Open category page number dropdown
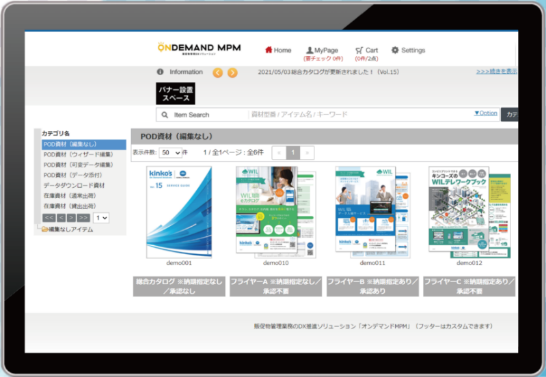Image resolution: width=546 pixels, height=377 pixels. pos(101,218)
